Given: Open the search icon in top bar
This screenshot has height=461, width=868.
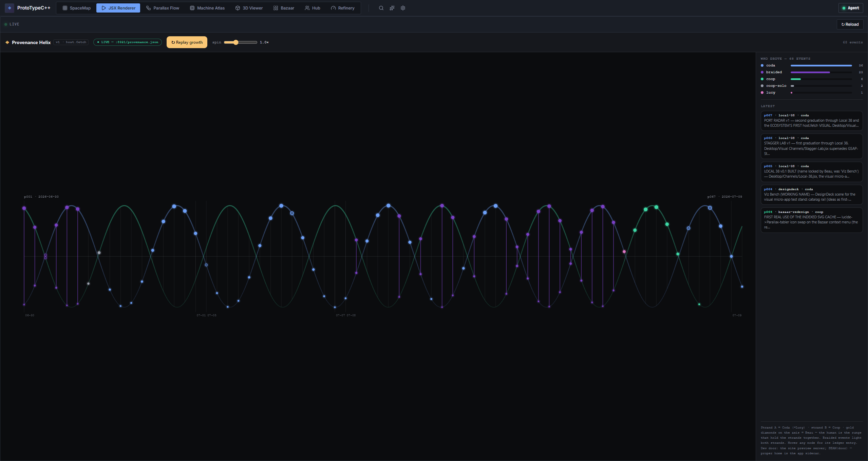Looking at the screenshot, I should click(381, 8).
